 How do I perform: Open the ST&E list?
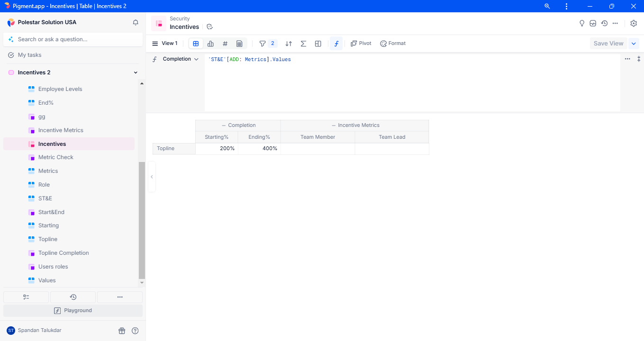click(45, 198)
